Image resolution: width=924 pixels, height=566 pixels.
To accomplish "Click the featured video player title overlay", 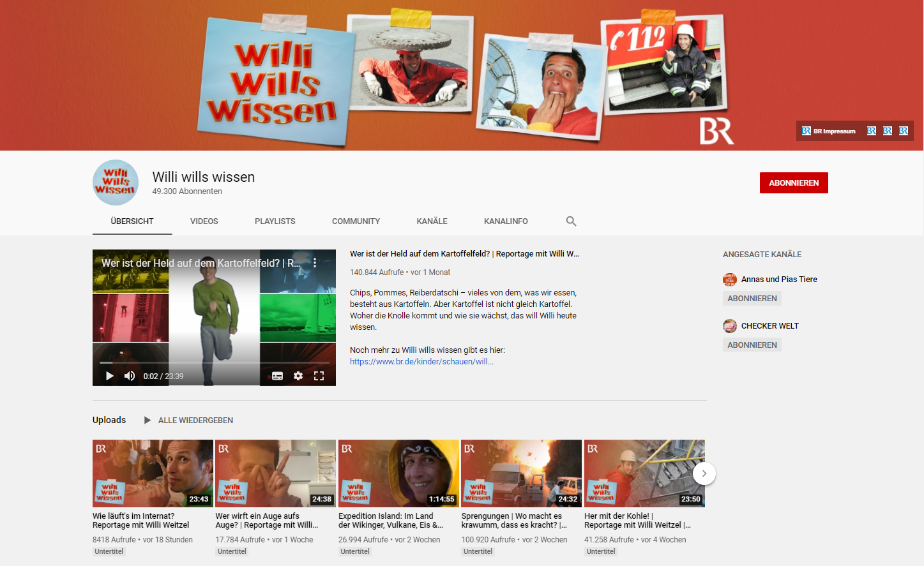I will 201,263.
